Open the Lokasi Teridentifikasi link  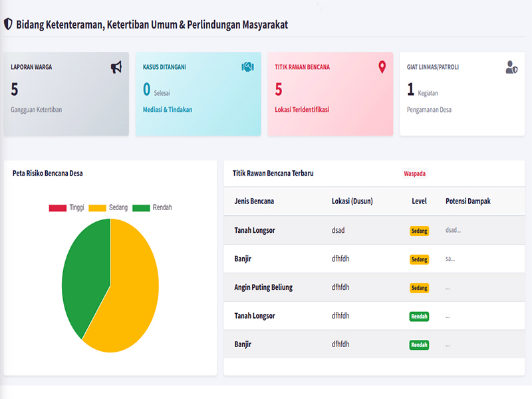coord(302,110)
